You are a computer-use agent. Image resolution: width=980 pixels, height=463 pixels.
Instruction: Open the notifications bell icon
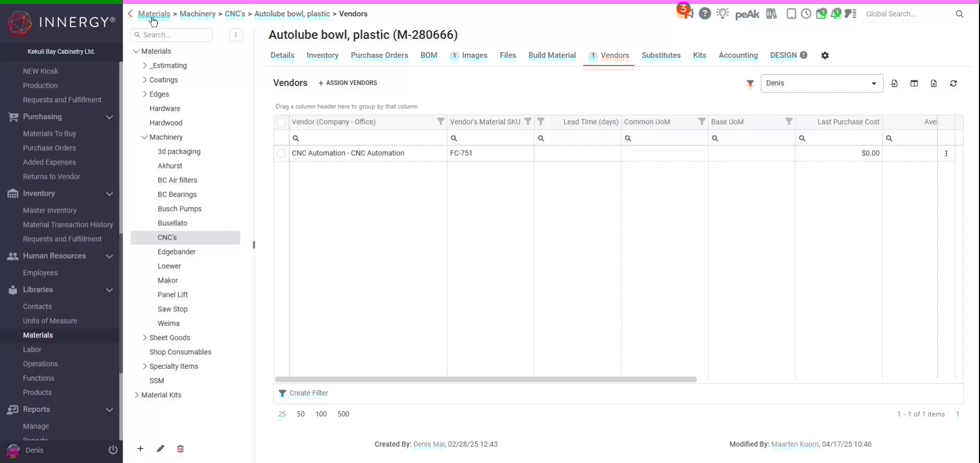click(x=836, y=14)
